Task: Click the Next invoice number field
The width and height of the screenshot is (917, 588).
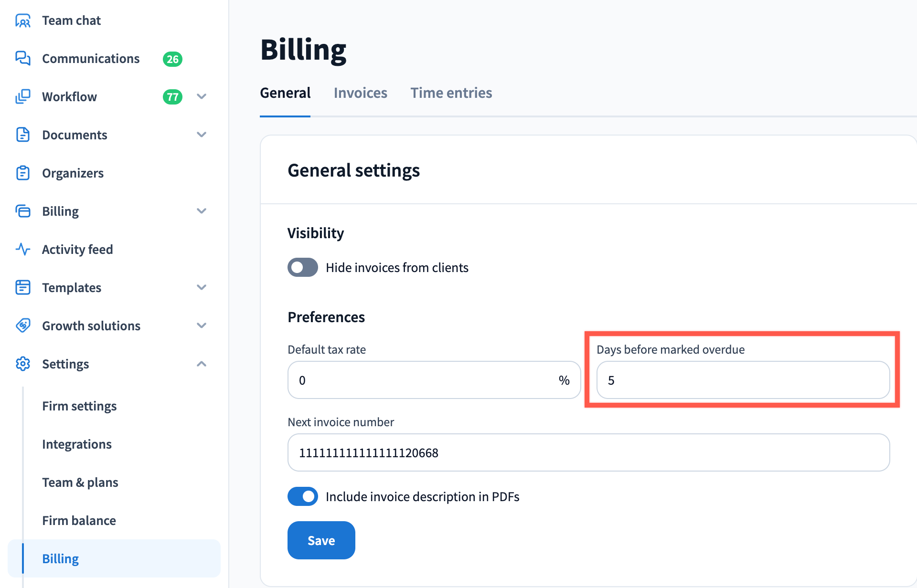Action: [588, 452]
